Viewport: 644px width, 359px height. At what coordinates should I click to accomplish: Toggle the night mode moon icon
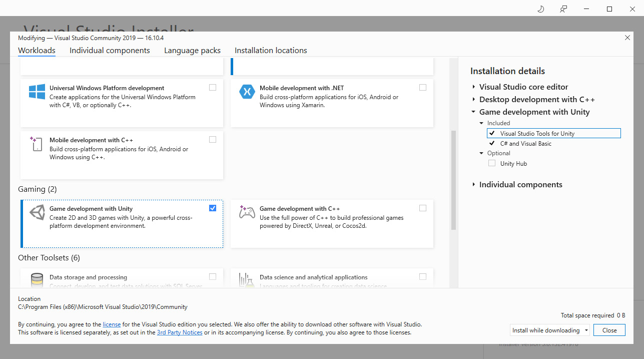540,9
